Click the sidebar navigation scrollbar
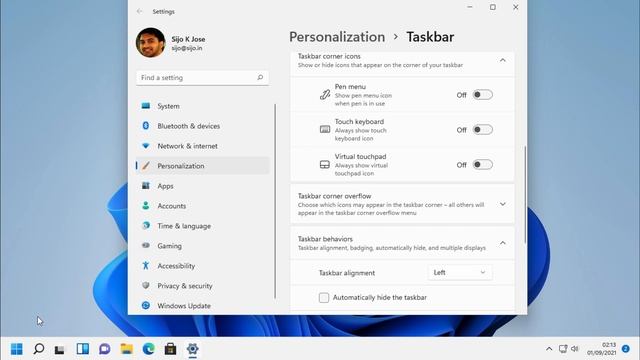640x360 pixels. coord(275,201)
